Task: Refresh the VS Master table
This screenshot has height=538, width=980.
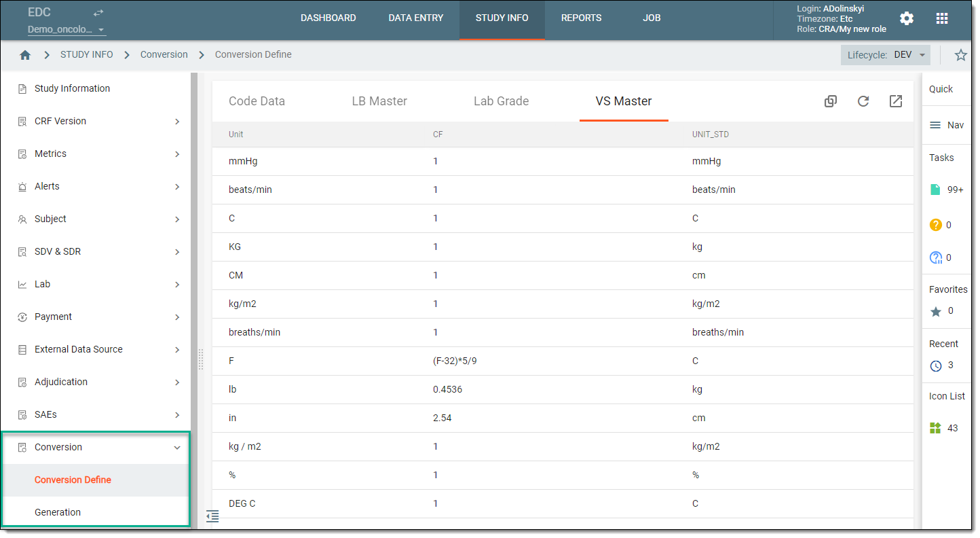Action: tap(863, 101)
